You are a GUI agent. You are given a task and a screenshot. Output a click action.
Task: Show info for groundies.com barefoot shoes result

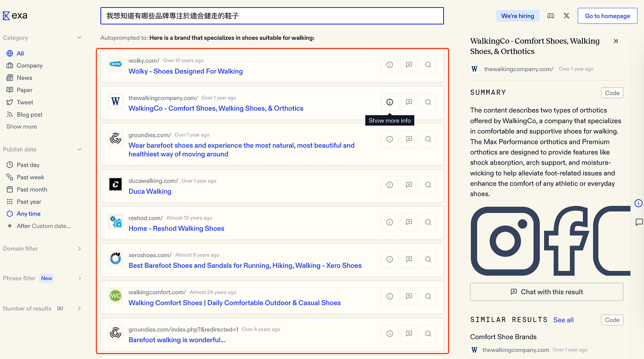pos(390,139)
